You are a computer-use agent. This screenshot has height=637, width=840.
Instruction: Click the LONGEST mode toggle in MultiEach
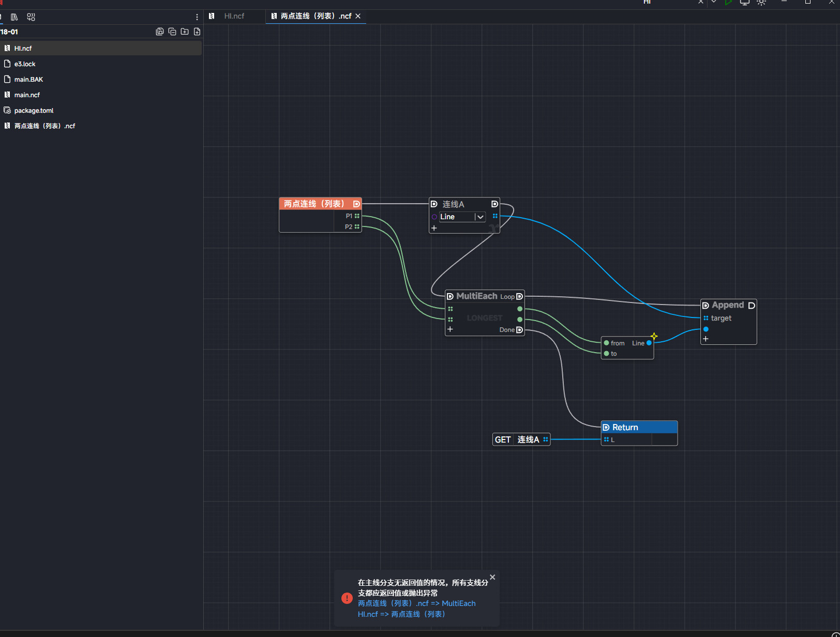pos(484,318)
